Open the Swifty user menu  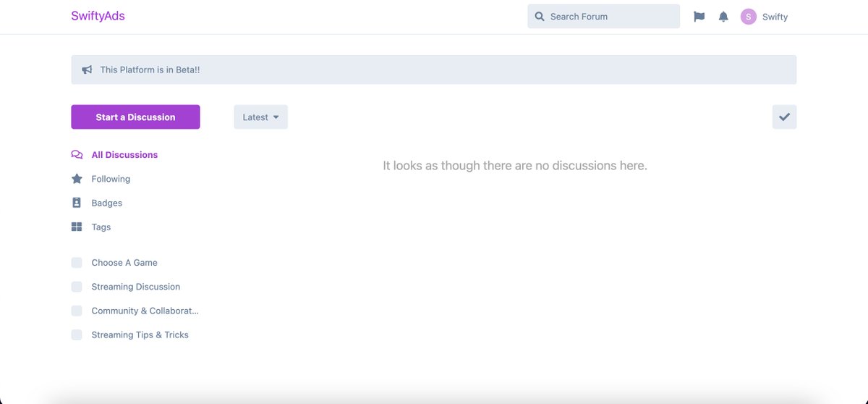765,17
